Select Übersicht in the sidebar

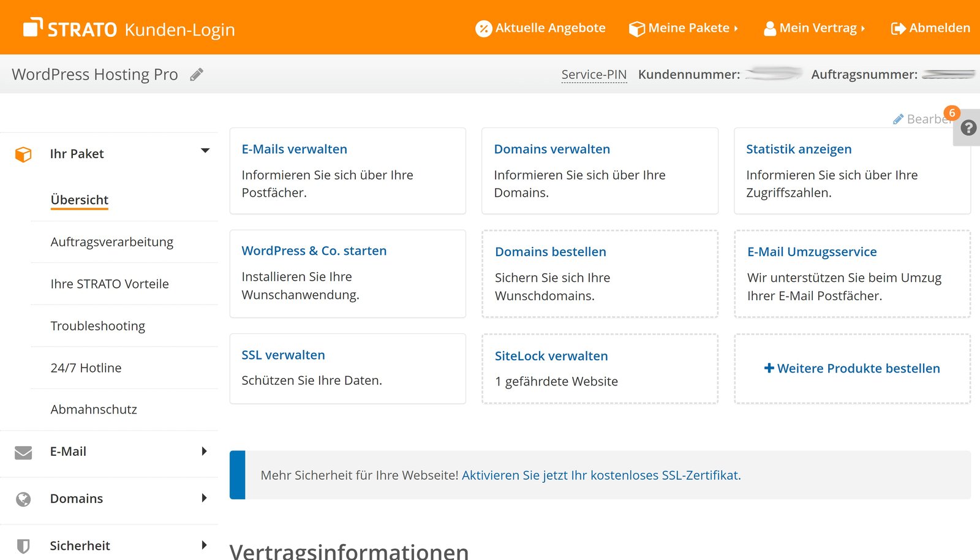(x=79, y=200)
